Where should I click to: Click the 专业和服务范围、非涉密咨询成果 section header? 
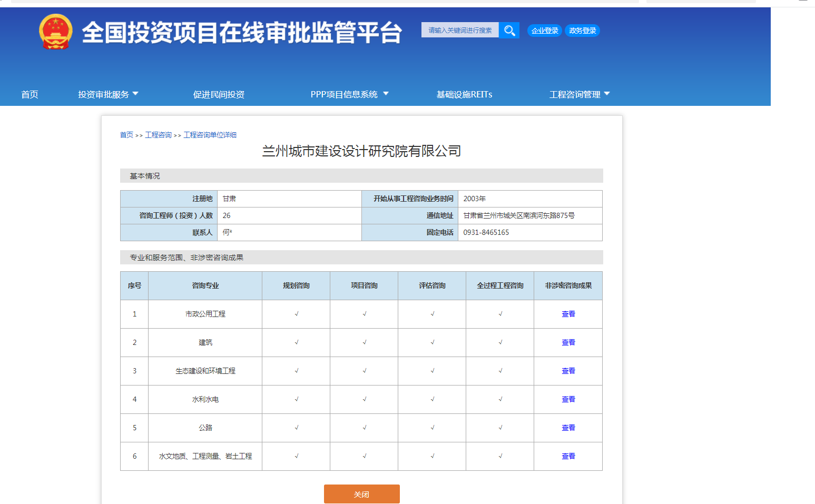pos(361,258)
